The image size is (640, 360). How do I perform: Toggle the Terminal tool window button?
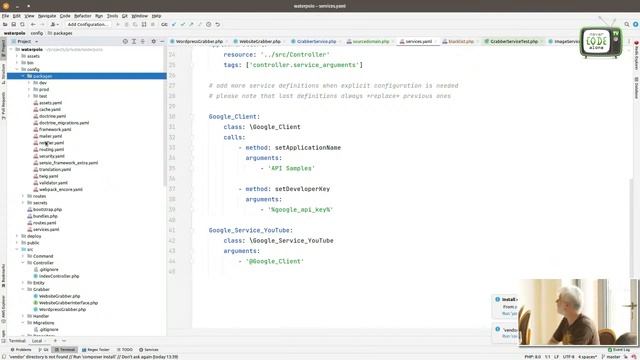click(x=65, y=350)
